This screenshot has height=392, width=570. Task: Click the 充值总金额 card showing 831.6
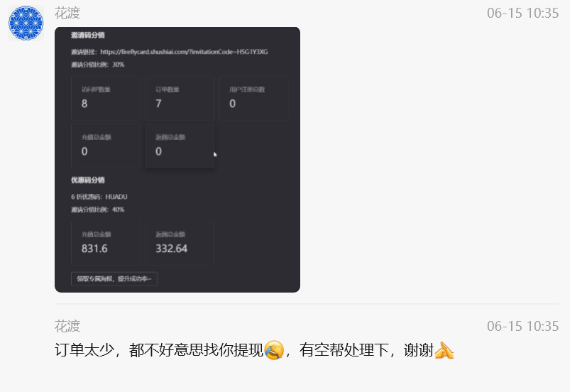(106, 243)
